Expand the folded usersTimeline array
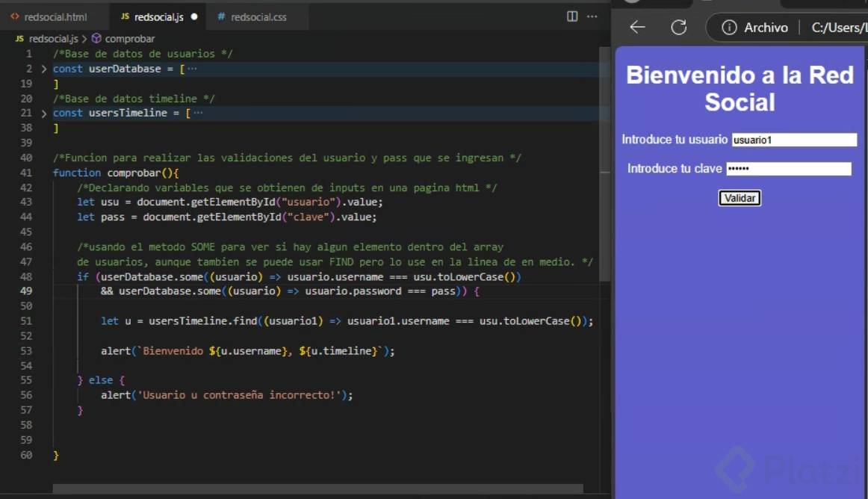Viewport: 868px width, 499px height. 44,114
